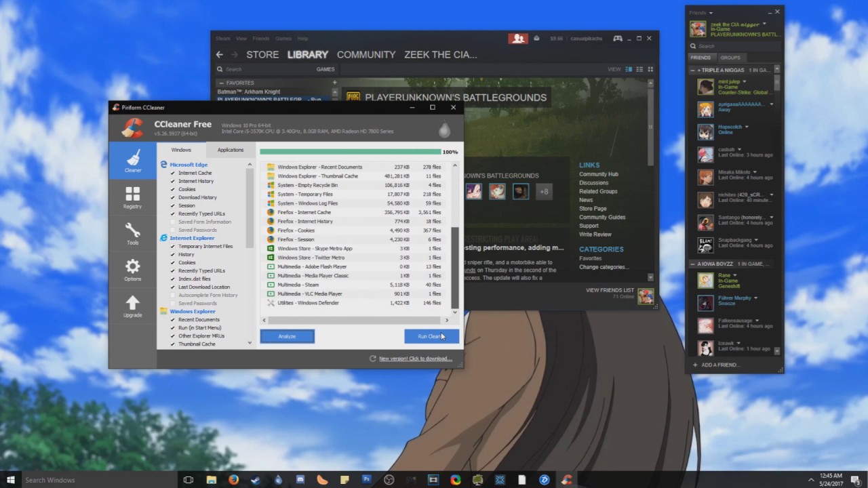Click the Piriform pear logo icon
The image size is (868, 488).
(444, 130)
